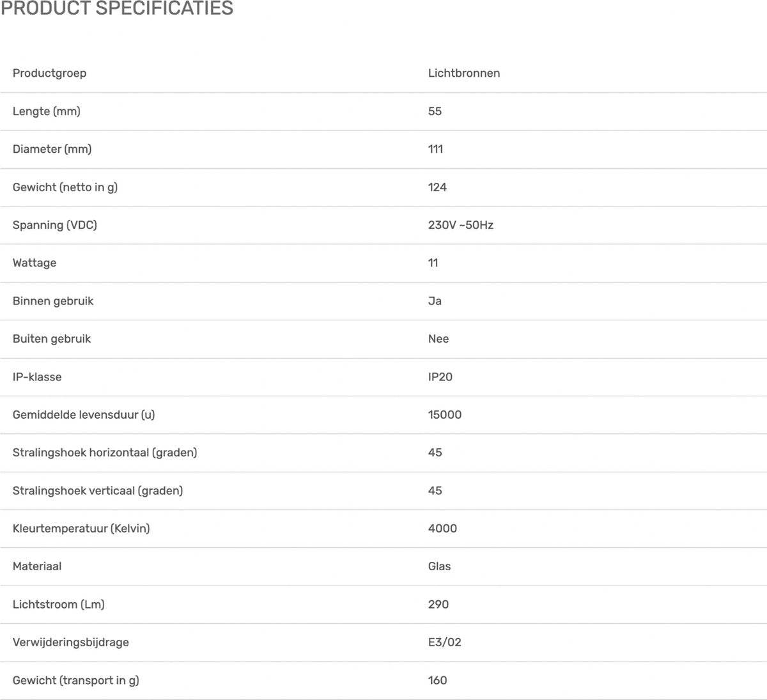Select the Binnen gebruik Ja value
Viewport: 767px width, 700px height.
click(435, 301)
